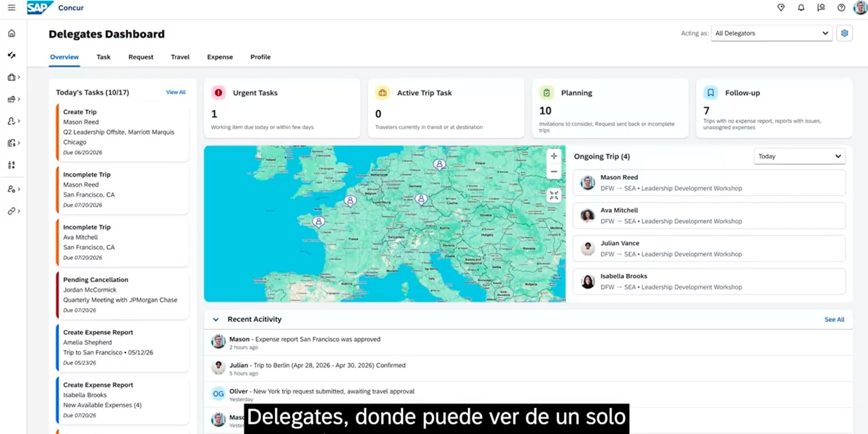Click the red Urgent Tasks alert icon
868x434 pixels.
pos(218,93)
